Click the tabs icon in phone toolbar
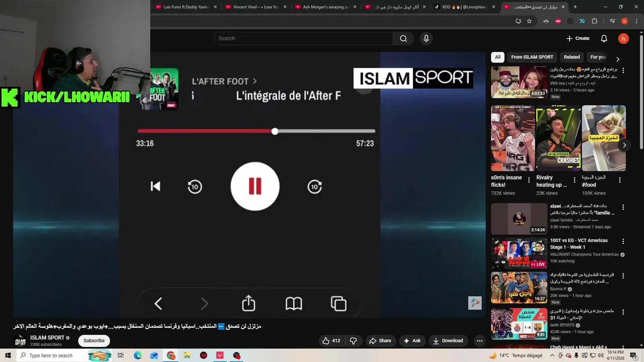Viewport: 644px width, 362px height. [339, 304]
